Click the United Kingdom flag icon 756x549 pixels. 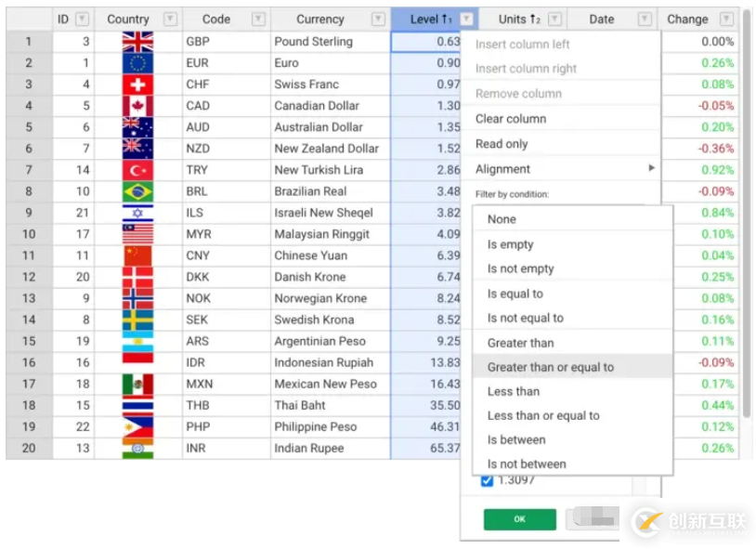pyautogui.click(x=137, y=42)
